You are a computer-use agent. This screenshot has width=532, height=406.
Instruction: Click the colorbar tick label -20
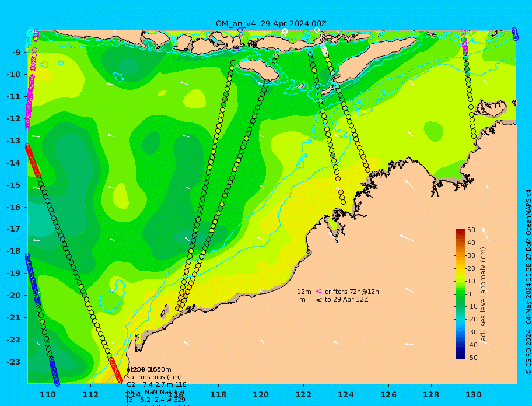[473, 320]
